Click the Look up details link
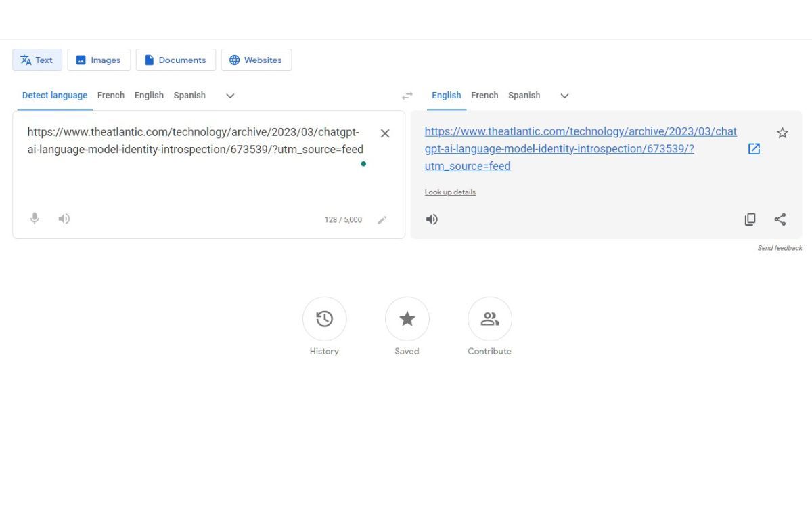 pos(450,192)
